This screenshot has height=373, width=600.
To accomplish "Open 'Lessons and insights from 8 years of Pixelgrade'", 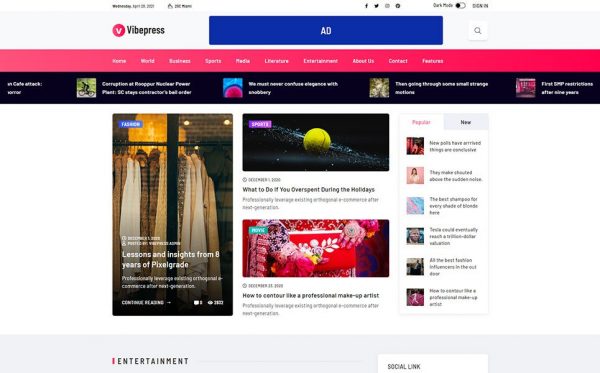I will 171,259.
